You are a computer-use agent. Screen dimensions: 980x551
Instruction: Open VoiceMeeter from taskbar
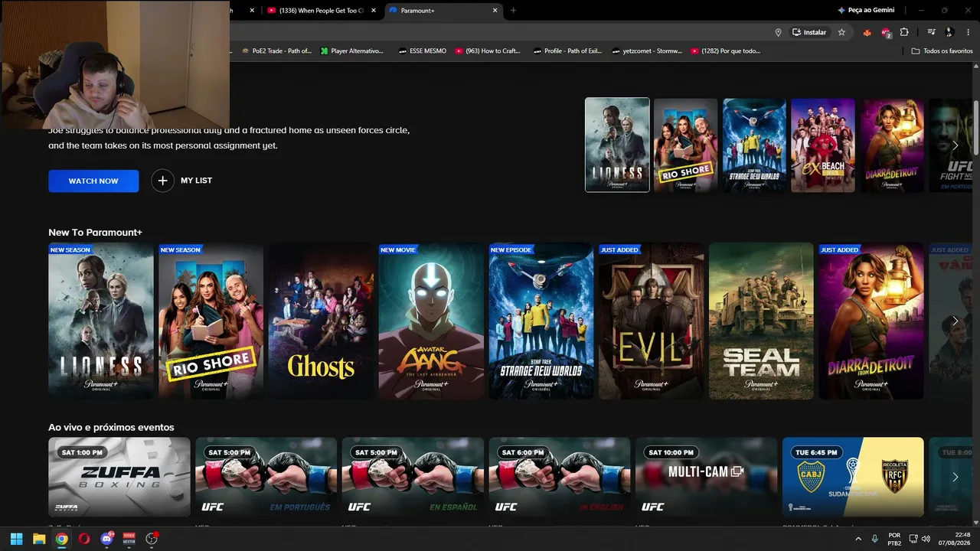point(129,539)
